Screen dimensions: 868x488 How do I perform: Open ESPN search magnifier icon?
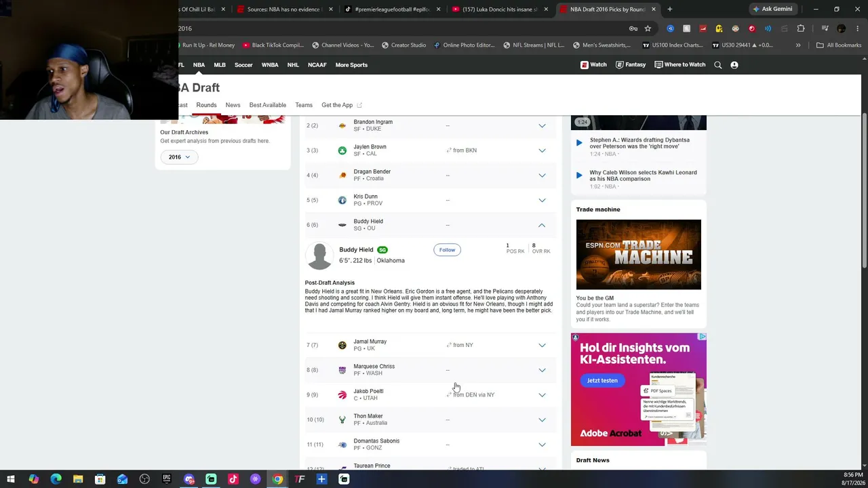[717, 65]
